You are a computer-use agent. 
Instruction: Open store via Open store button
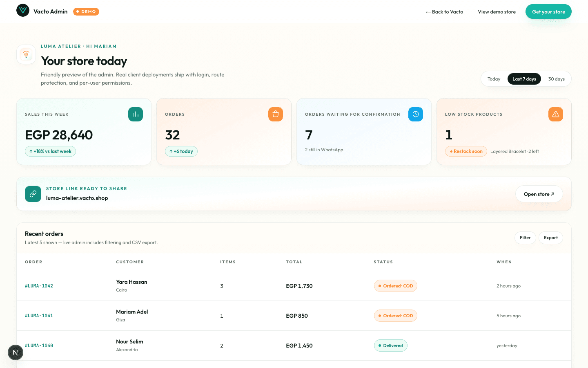pos(539,194)
